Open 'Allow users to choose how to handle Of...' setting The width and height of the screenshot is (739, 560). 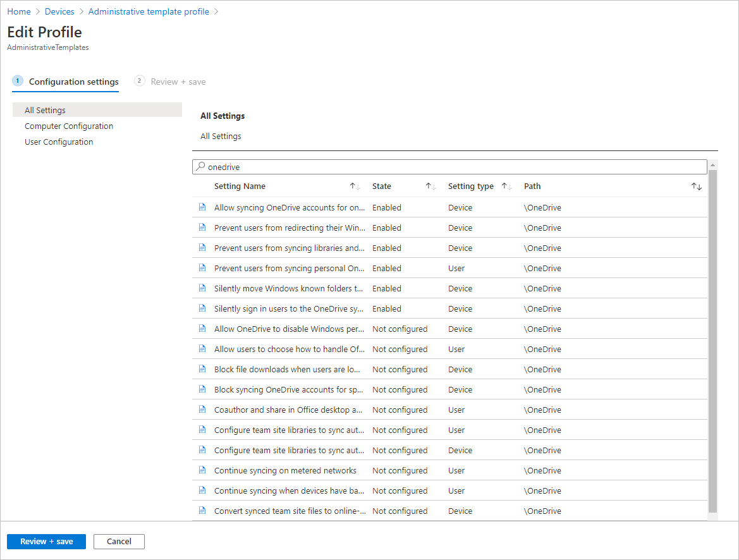click(290, 350)
